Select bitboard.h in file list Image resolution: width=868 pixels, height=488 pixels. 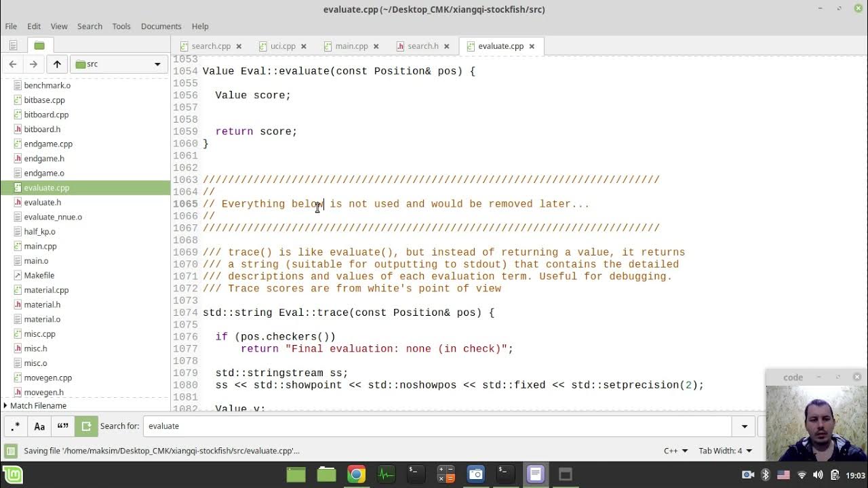[x=42, y=129]
